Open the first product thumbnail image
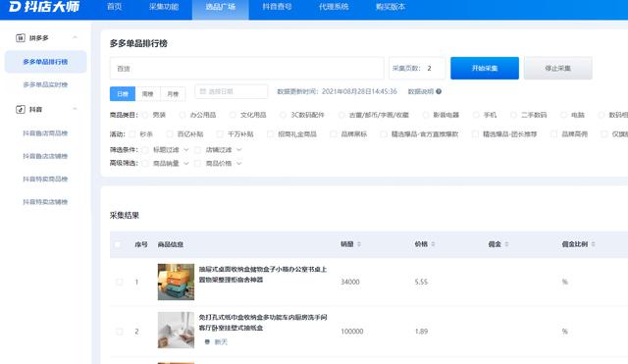The image size is (628, 364). pyautogui.click(x=176, y=282)
